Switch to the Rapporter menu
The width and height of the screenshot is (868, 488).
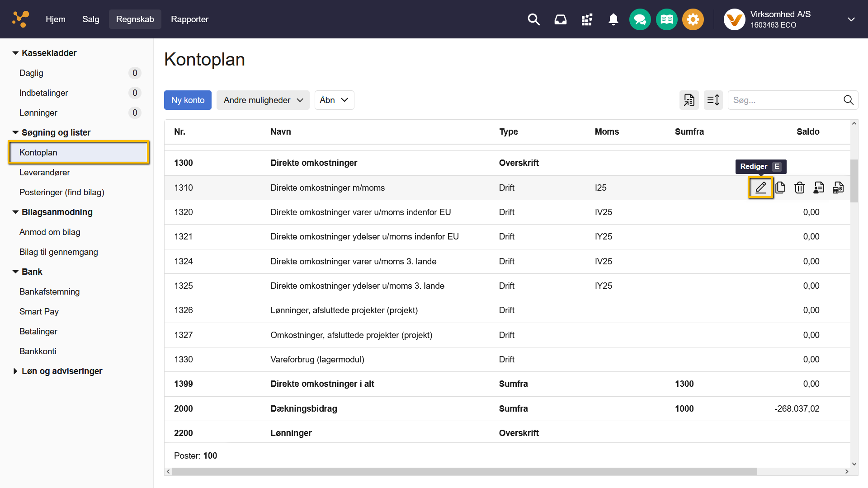(x=189, y=19)
